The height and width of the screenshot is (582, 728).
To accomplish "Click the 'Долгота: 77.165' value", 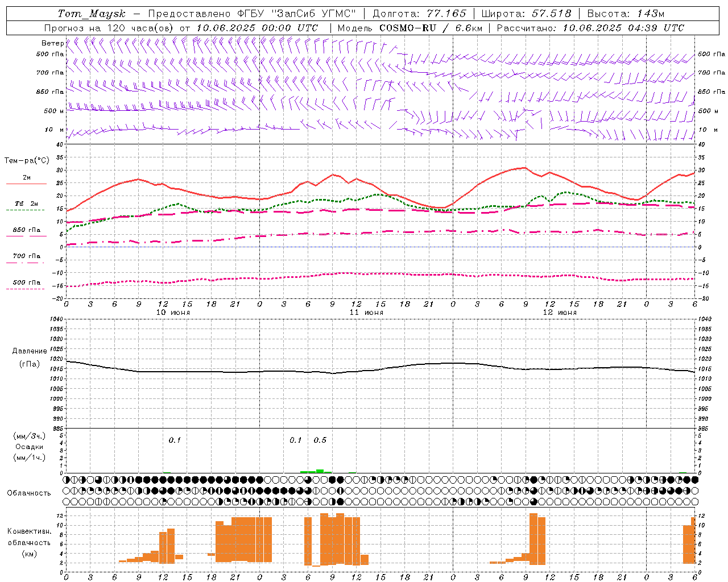I will [419, 14].
